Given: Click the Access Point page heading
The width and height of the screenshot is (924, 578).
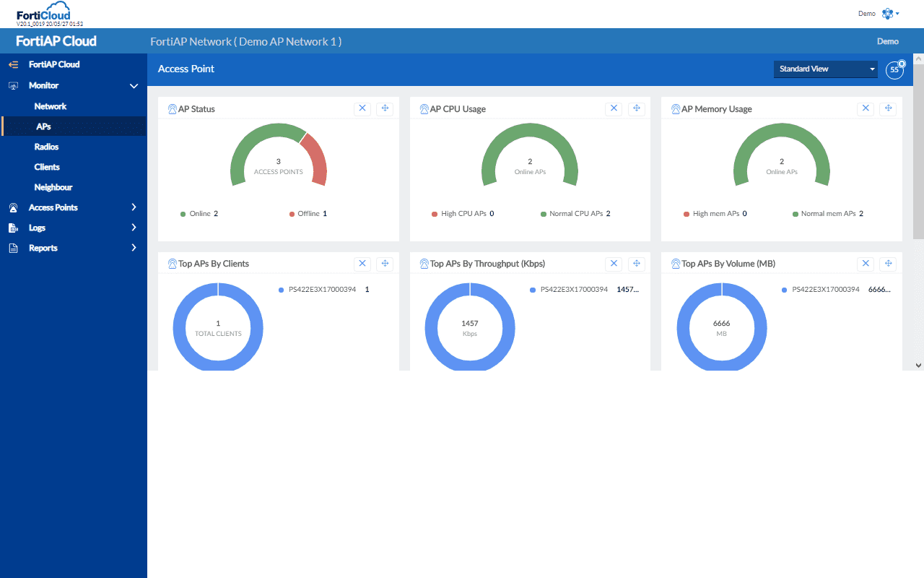Looking at the screenshot, I should tap(186, 69).
